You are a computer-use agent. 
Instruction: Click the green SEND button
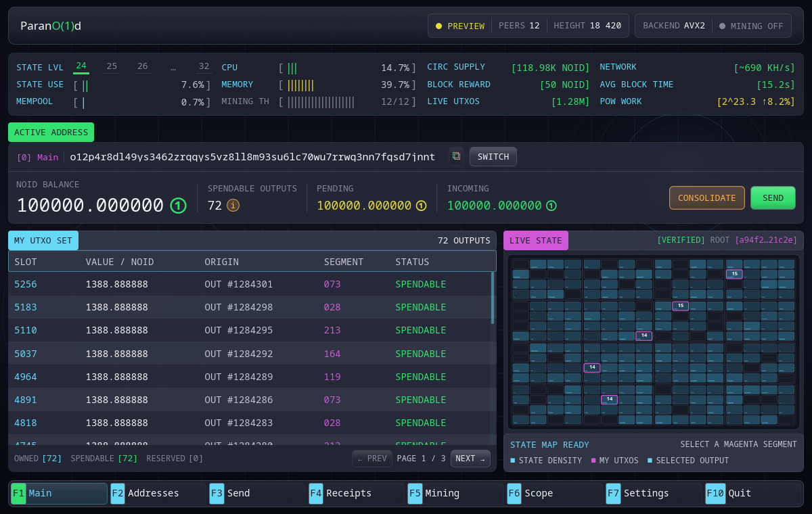[773, 197]
